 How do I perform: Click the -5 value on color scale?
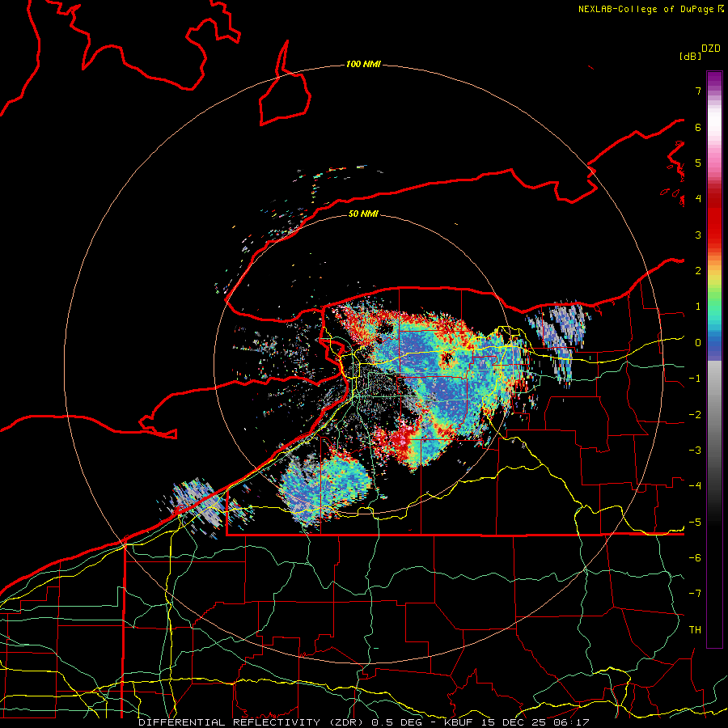coord(695,523)
